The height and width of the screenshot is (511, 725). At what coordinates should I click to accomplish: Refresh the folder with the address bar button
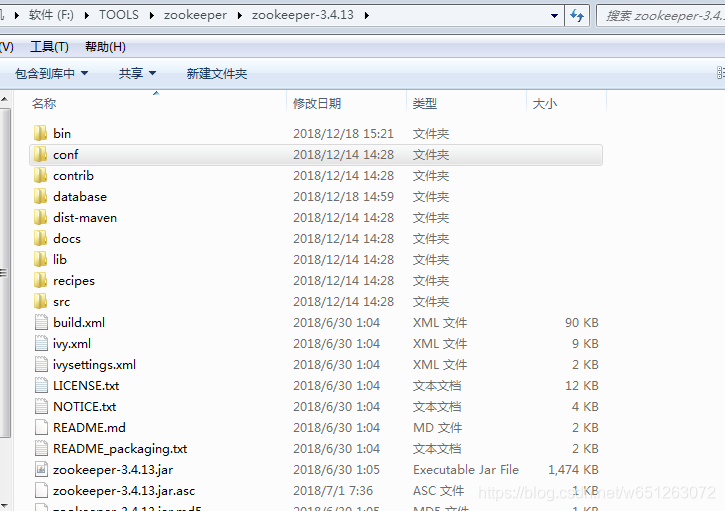tap(577, 15)
